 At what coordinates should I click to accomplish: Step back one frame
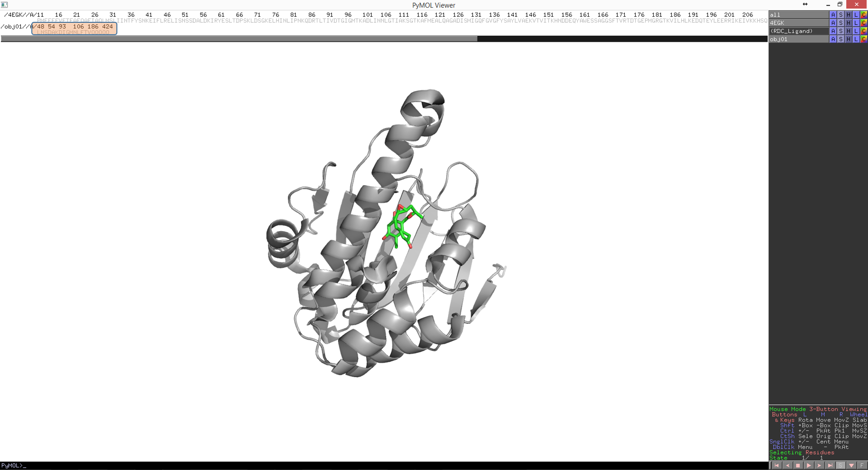click(788, 466)
